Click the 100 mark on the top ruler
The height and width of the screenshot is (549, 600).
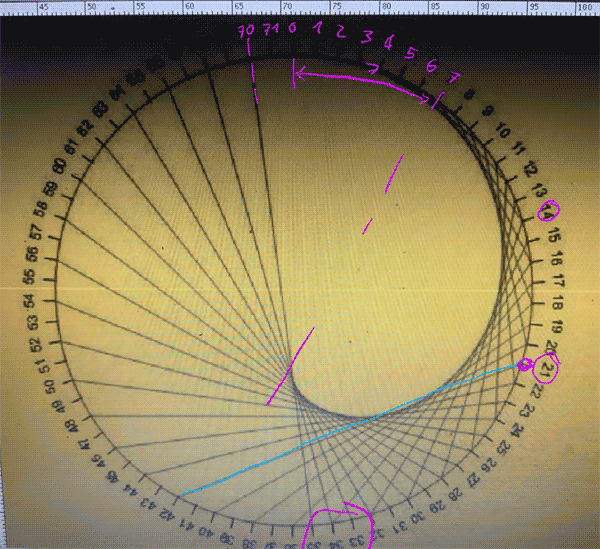(585, 7)
